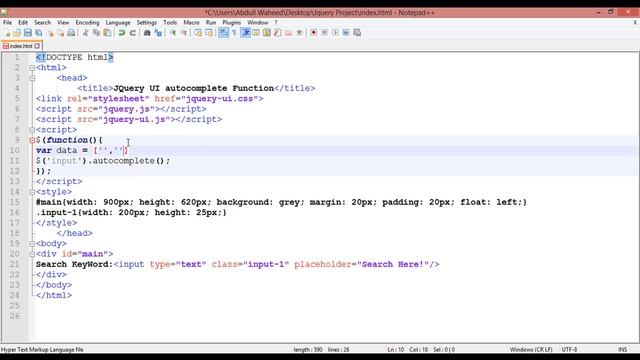This screenshot has height=360, width=640.
Task: Toggle synchronized vertical scrolling icon
Action: tap(198, 33)
